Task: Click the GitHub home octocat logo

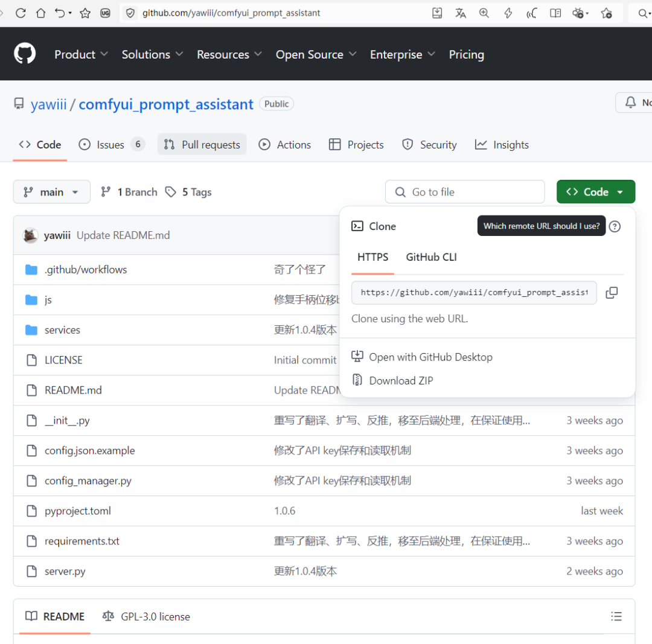Action: tap(24, 53)
